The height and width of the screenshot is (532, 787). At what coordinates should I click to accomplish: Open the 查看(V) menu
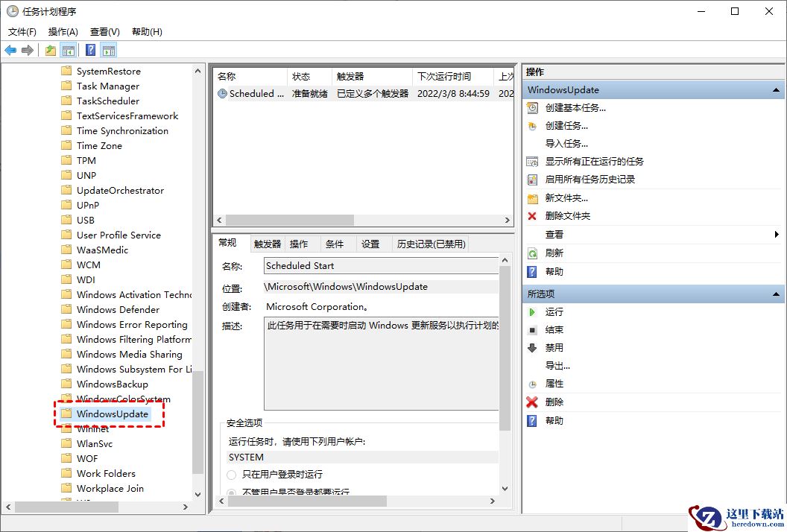[x=105, y=32]
